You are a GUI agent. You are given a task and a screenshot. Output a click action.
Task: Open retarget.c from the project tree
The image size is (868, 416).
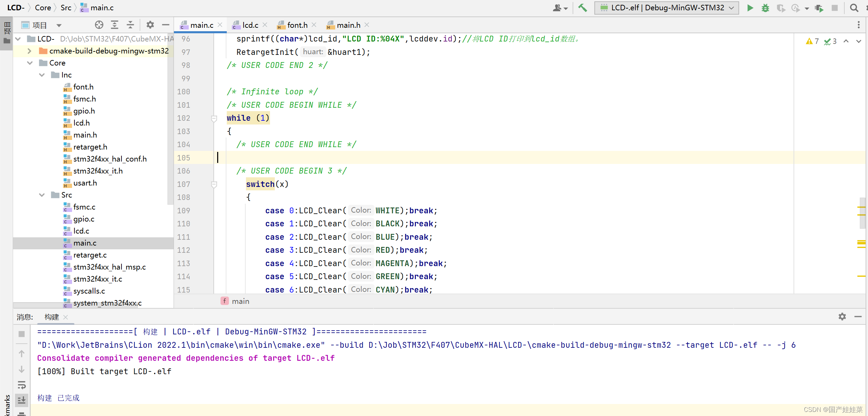90,255
